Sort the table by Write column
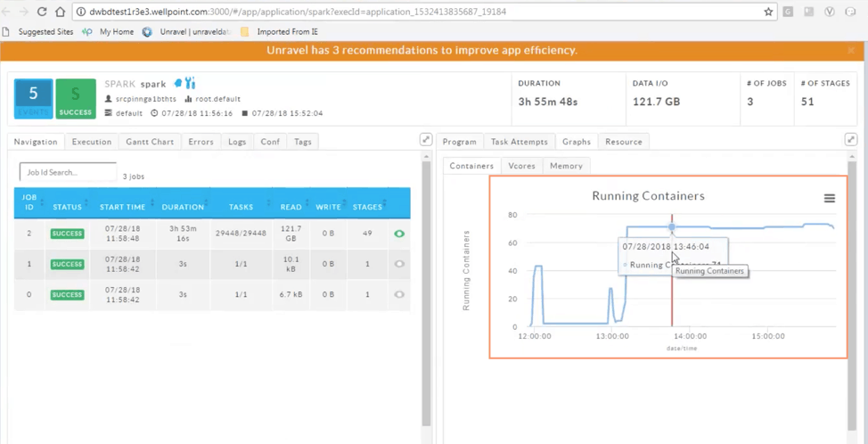Viewport: 868px width, 444px height. click(328, 207)
